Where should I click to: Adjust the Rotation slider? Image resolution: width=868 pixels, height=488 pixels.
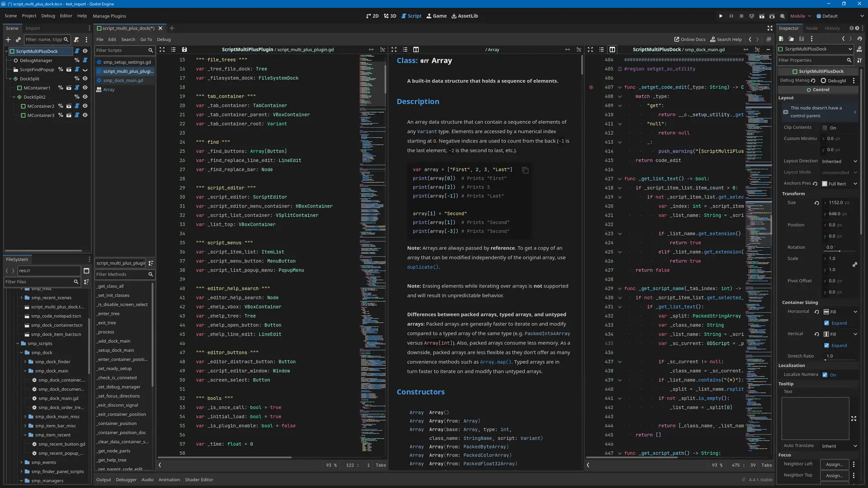tap(840, 251)
